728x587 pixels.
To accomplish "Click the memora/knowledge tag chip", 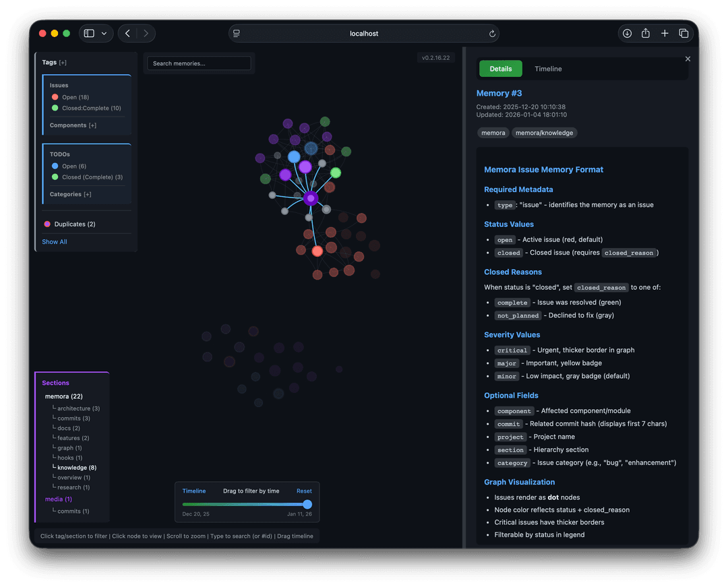I will pyautogui.click(x=544, y=133).
